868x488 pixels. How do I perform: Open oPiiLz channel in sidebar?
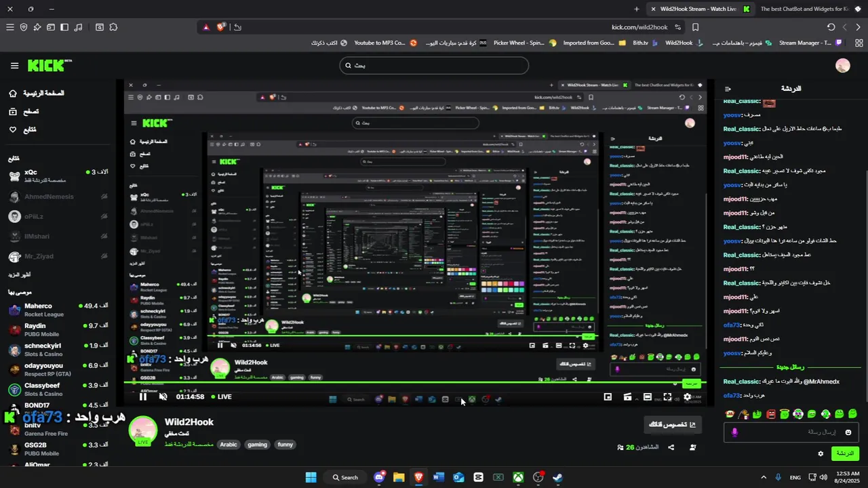tap(58, 216)
